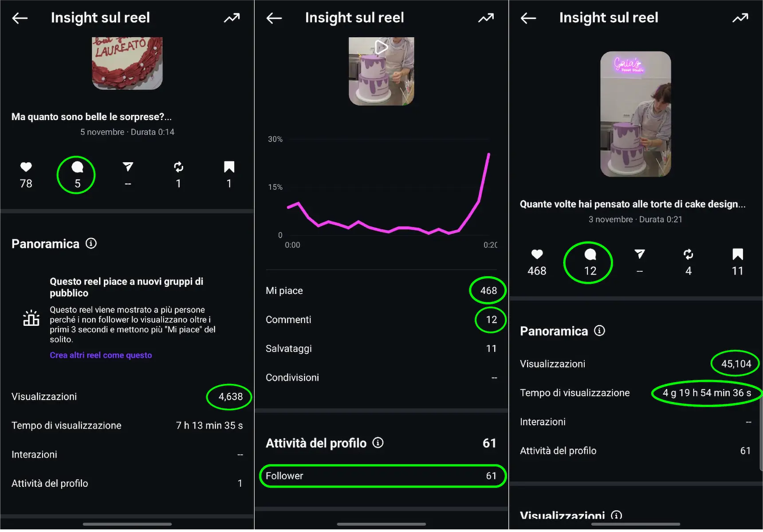Open info icon beside right Panoramica
Screen dimensions: 763x532
[599, 331]
